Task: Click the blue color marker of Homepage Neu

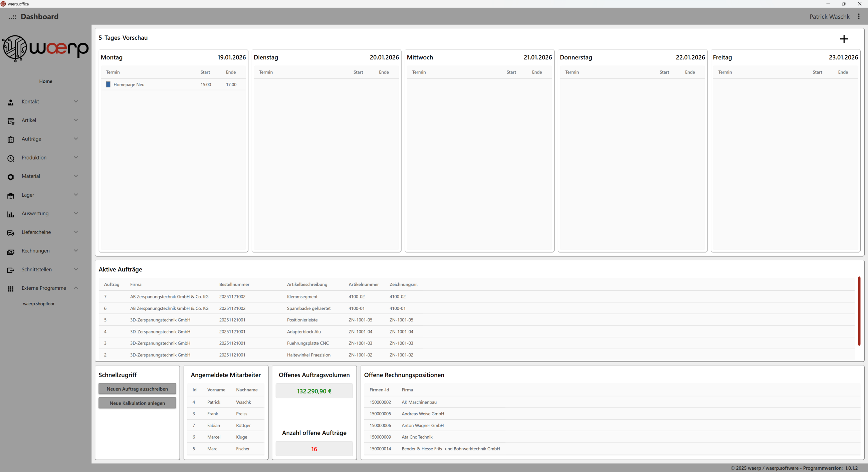Action: click(x=108, y=84)
